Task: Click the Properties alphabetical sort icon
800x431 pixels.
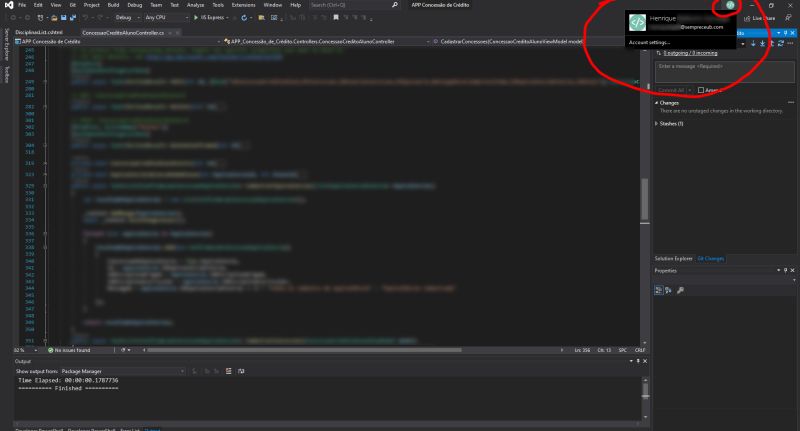Action: (x=668, y=290)
